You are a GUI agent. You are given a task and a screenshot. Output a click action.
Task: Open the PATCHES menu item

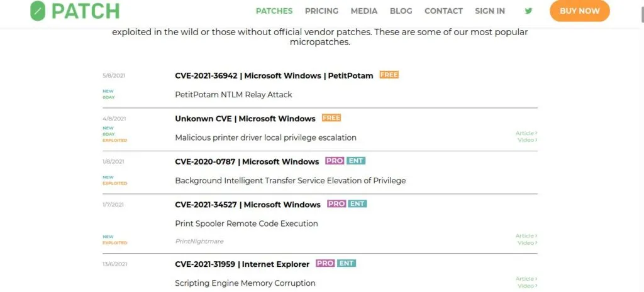274,11
